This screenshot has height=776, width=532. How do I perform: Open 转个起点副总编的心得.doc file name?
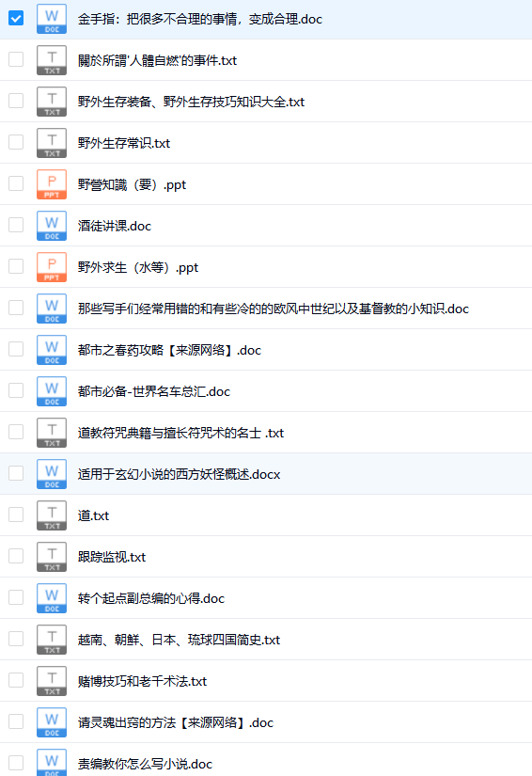tap(150, 599)
